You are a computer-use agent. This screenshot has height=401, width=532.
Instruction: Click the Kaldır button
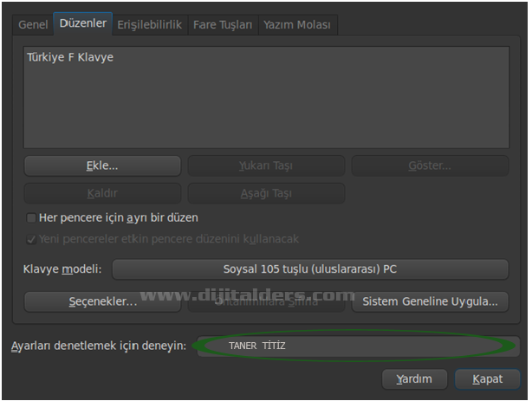[102, 193]
